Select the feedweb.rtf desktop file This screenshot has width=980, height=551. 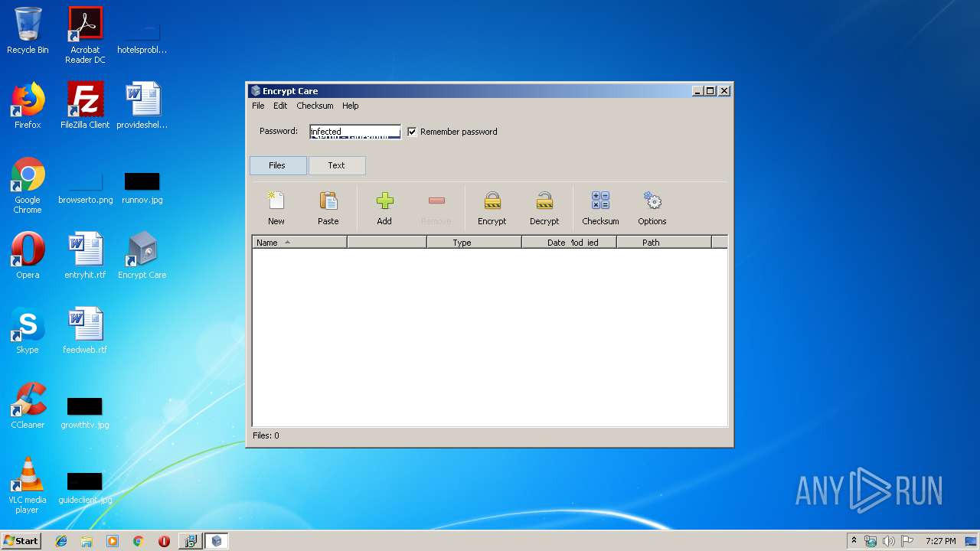click(85, 331)
